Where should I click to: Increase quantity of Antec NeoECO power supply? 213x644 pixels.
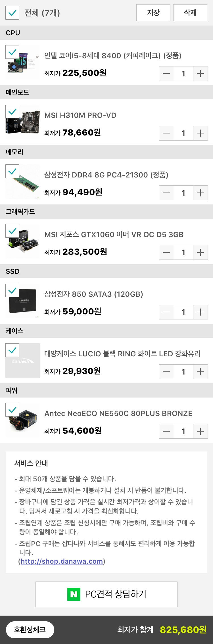coord(201,431)
